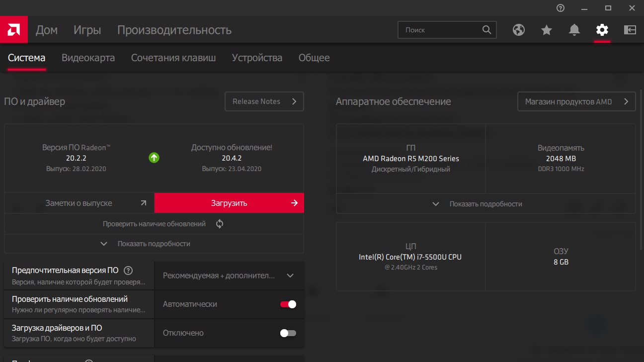Click refresh icon beside check for updates
The height and width of the screenshot is (362, 644).
coord(220,224)
